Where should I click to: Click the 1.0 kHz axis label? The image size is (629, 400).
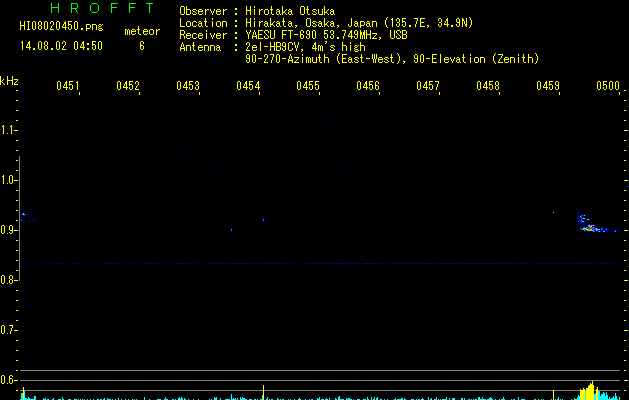click(8, 180)
